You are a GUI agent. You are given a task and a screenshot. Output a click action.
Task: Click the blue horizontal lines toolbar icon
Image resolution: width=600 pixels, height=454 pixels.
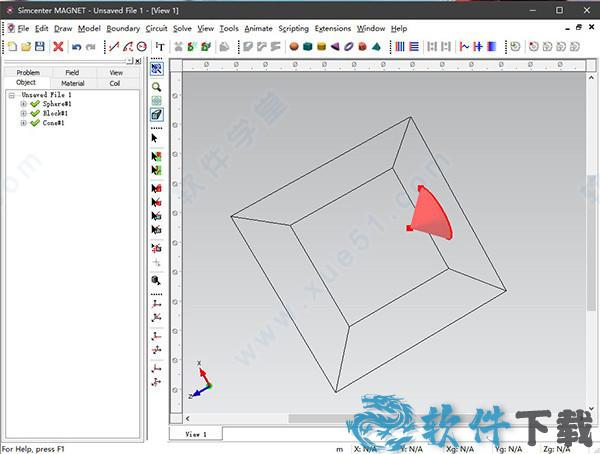coord(414,47)
